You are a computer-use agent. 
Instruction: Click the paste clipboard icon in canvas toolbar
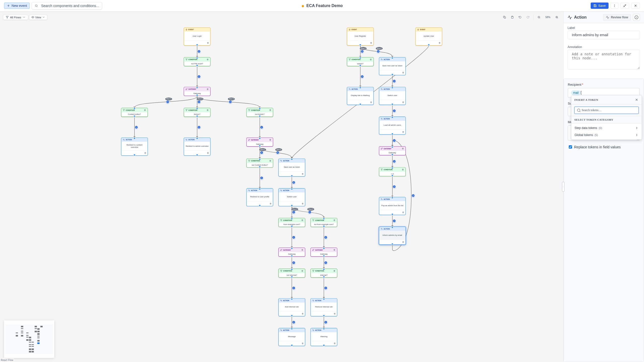pos(512,17)
